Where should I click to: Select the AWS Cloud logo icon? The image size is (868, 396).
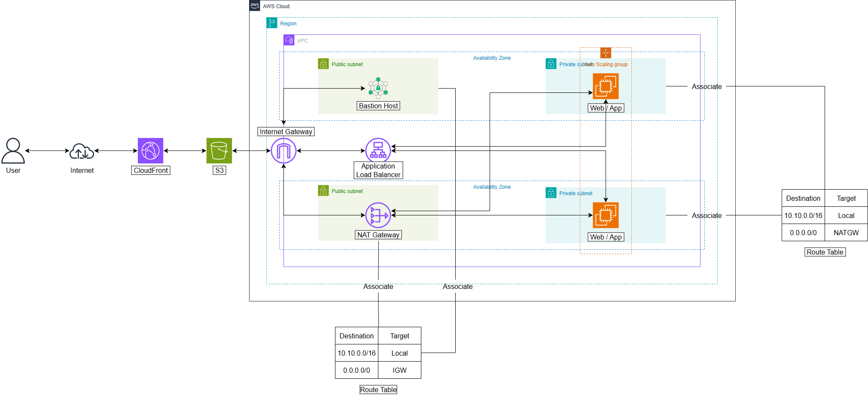255,6
